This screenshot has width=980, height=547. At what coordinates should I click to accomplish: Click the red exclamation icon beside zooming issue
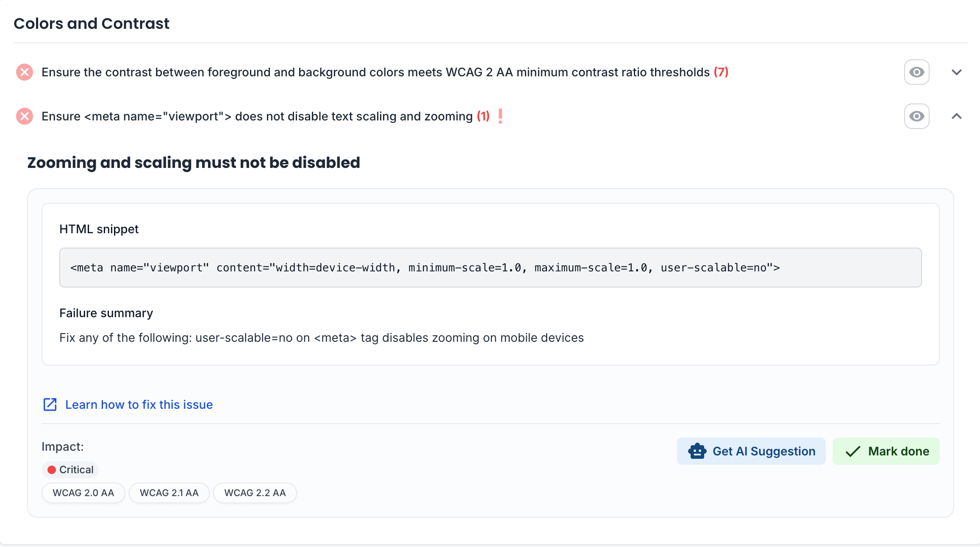click(x=501, y=116)
